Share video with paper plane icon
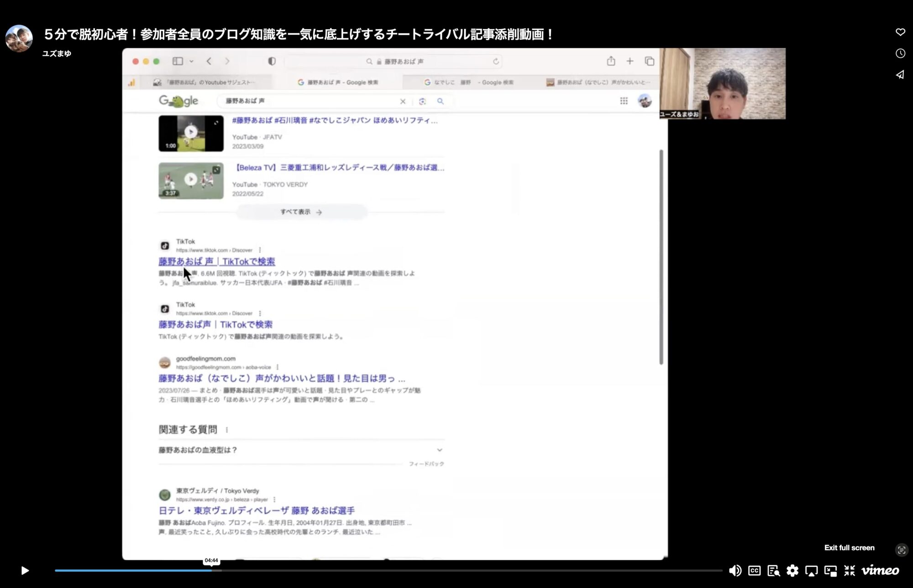The image size is (913, 588). pyautogui.click(x=900, y=74)
